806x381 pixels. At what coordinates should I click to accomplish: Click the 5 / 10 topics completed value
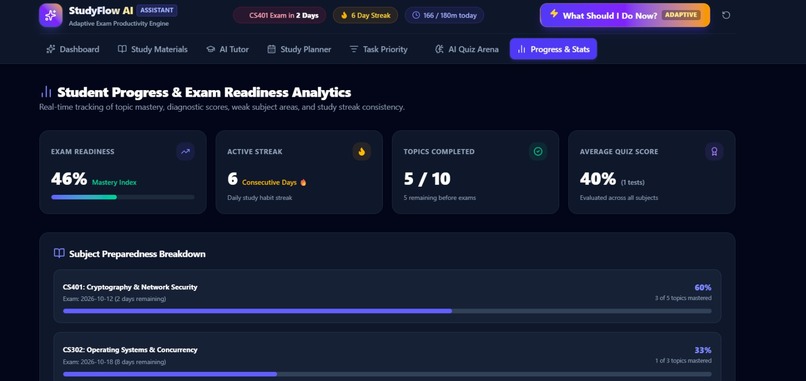pyautogui.click(x=427, y=179)
